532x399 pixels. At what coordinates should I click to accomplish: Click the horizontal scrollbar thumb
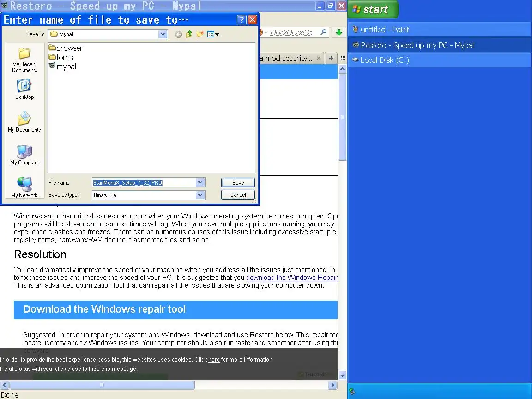pyautogui.click(x=102, y=385)
